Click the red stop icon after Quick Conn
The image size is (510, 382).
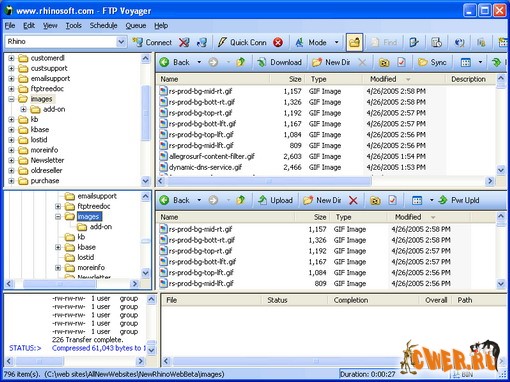tap(278, 42)
